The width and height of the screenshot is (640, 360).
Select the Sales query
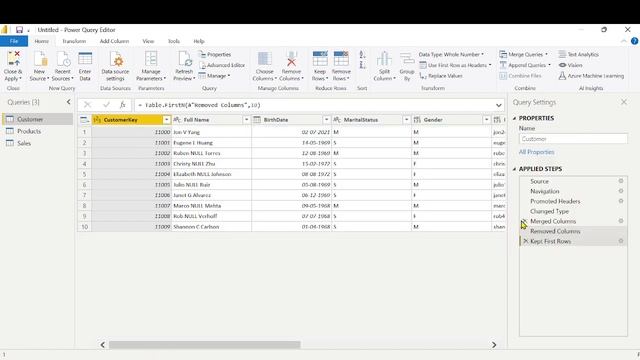tap(38, 143)
